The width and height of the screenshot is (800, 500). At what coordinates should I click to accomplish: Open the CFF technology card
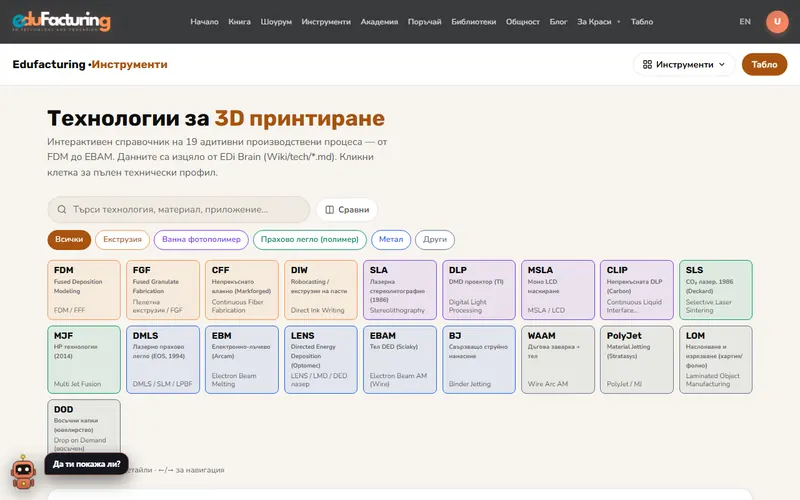(242, 290)
